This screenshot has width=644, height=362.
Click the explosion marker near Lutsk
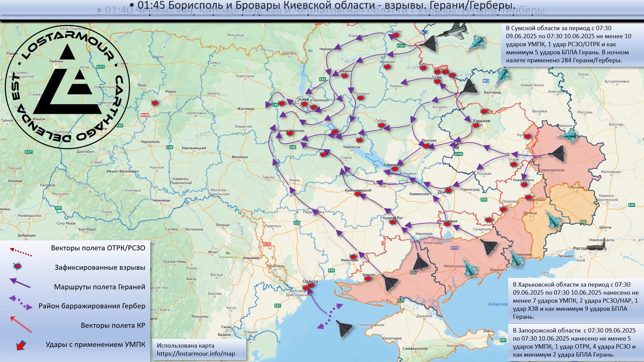pyautogui.click(x=155, y=103)
